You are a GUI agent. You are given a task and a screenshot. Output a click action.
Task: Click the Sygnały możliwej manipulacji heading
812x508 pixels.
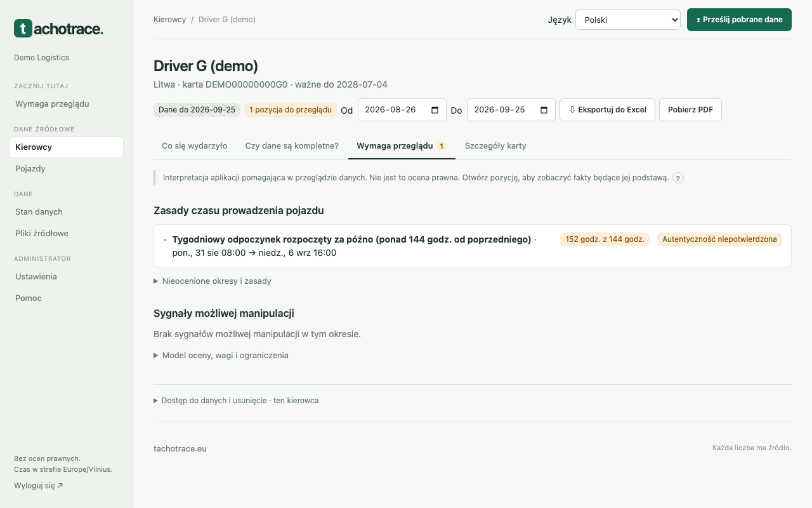224,313
